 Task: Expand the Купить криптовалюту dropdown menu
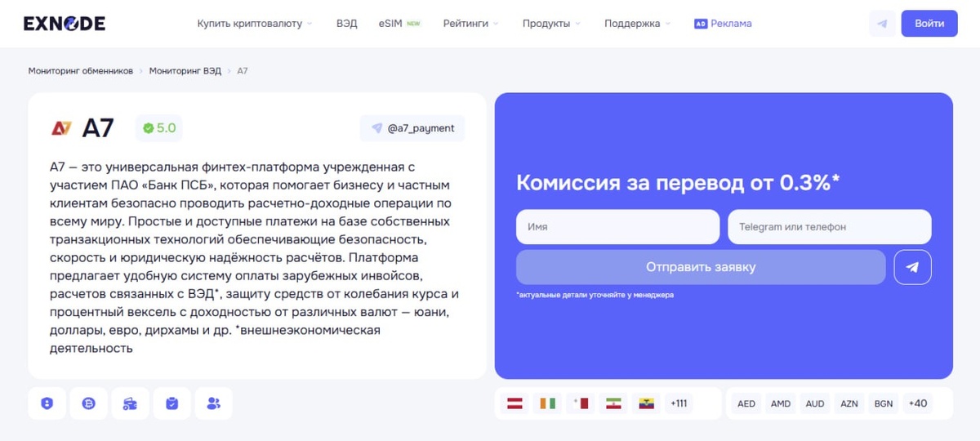click(x=255, y=24)
